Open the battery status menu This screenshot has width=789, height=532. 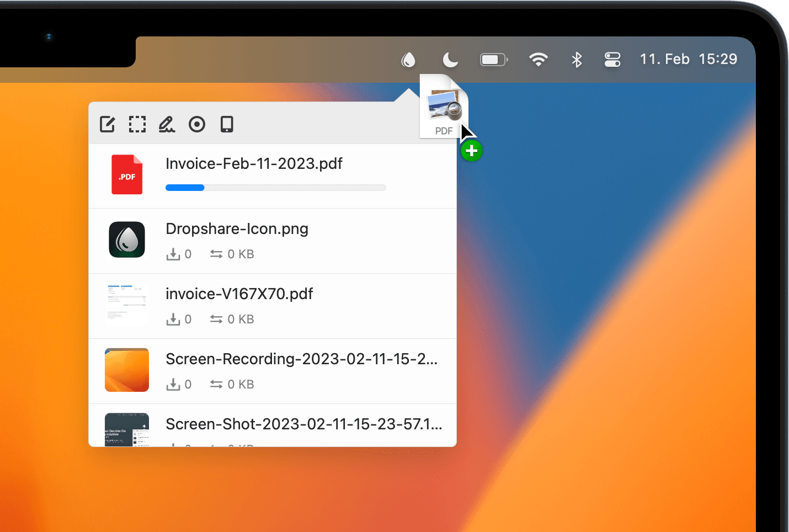(x=493, y=60)
